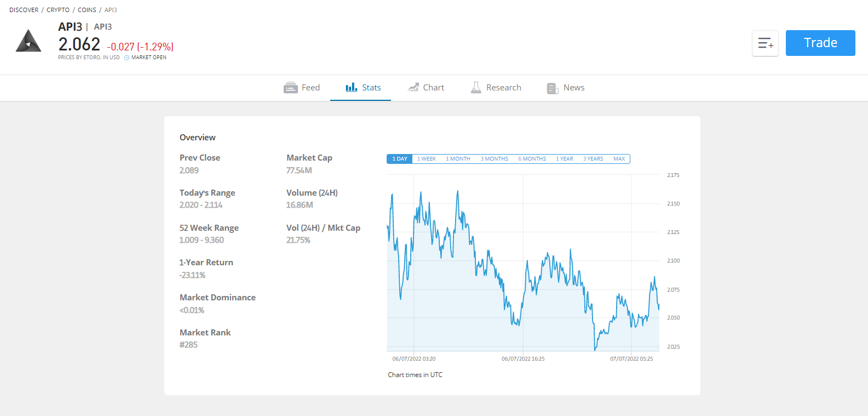This screenshot has height=416, width=868.
Task: Switch to 3 YEARS chart range
Action: coord(593,159)
